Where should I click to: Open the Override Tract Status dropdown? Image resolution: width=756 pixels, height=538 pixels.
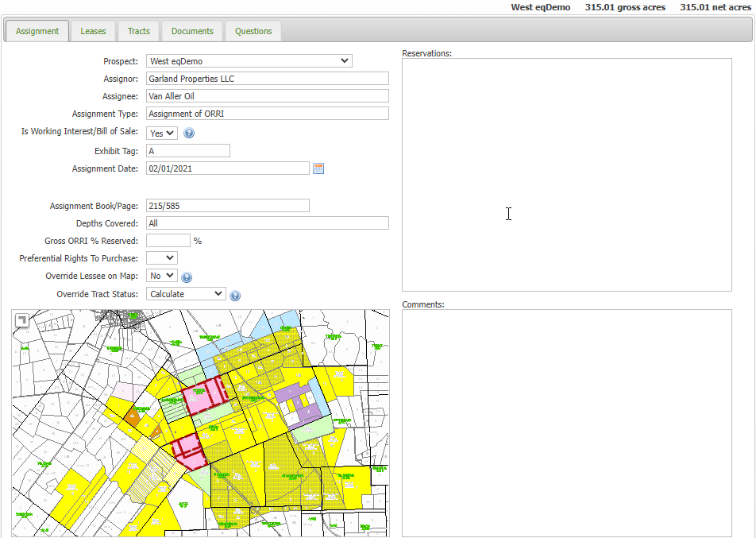pos(186,294)
